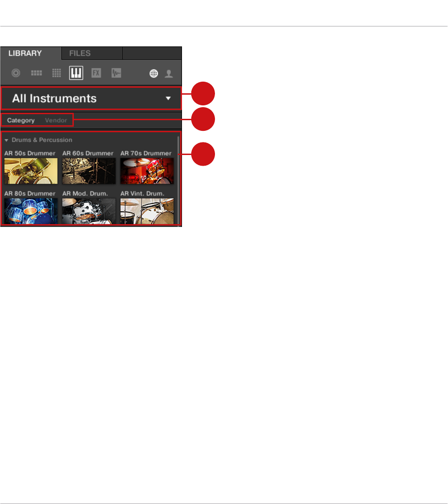This screenshot has height=504, width=448.
Task: Select the FX effects icon
Action: (96, 73)
